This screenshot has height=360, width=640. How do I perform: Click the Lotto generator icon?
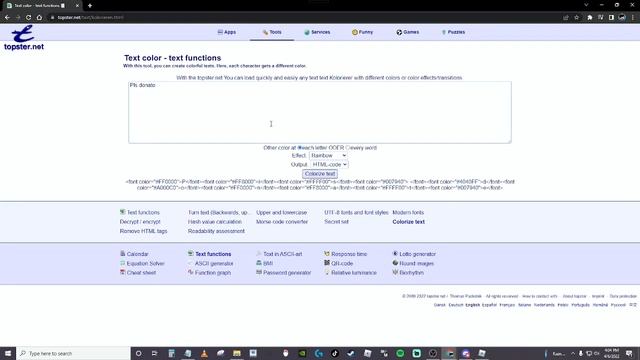tap(395, 253)
